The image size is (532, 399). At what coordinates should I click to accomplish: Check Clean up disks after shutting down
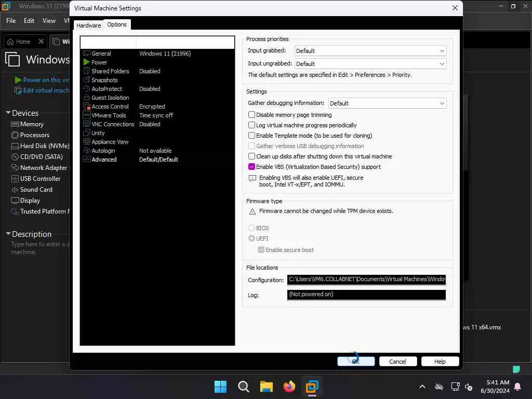[251, 156]
